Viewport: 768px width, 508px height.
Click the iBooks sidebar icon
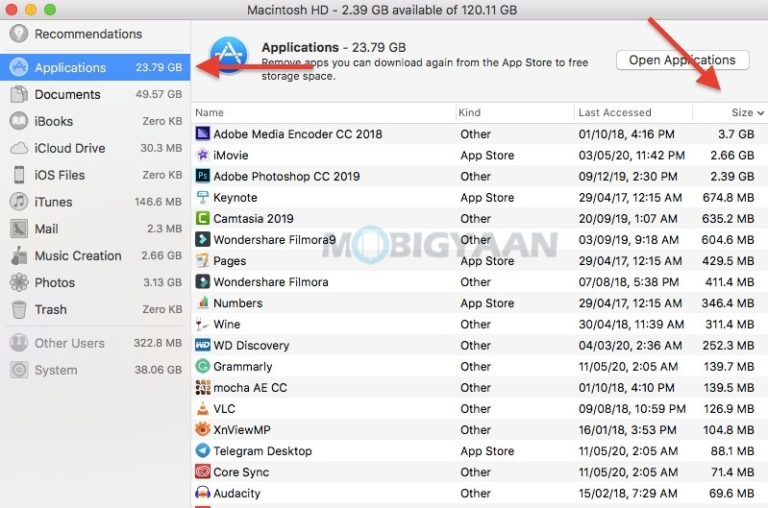click(x=19, y=121)
